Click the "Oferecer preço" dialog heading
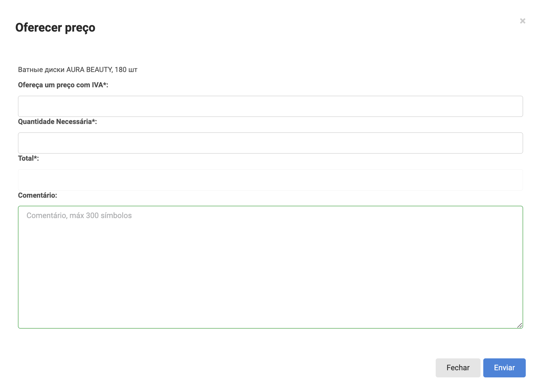The width and height of the screenshot is (539, 392). point(55,28)
